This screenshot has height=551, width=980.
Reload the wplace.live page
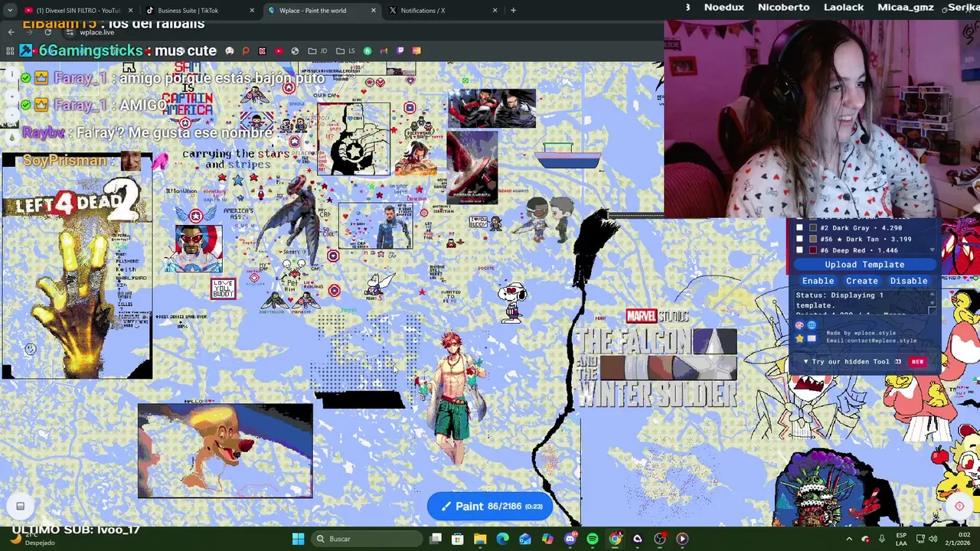click(x=47, y=32)
